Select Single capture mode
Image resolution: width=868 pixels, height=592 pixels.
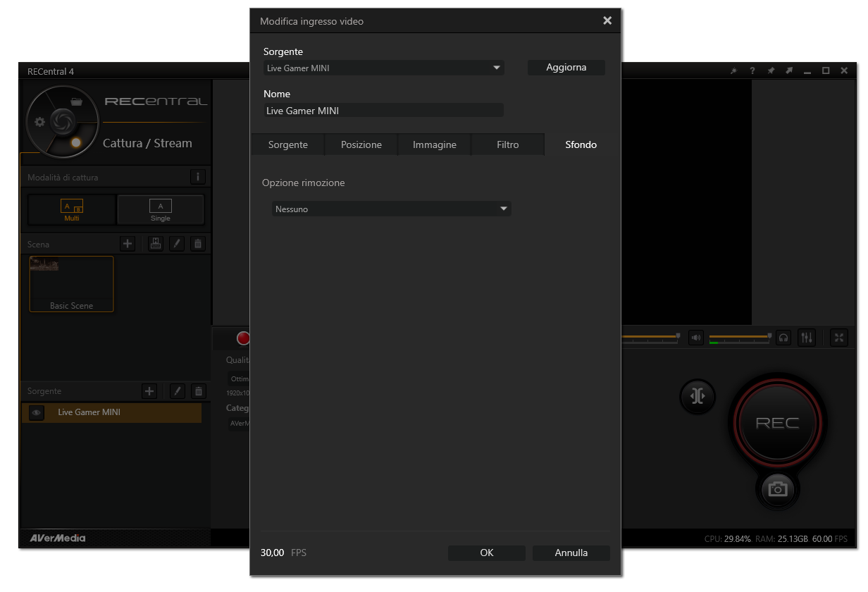coord(161,210)
